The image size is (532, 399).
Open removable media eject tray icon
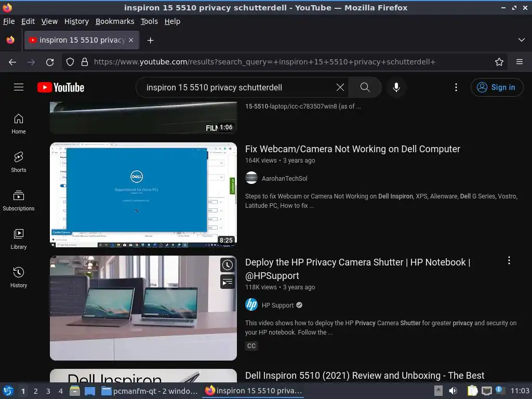click(x=438, y=391)
